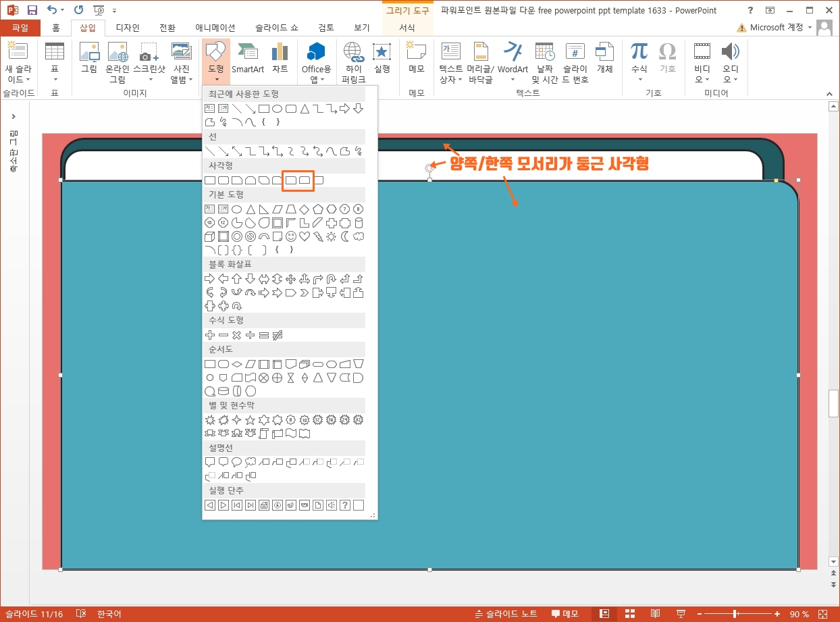The width and height of the screenshot is (840, 622).
Task: Insert a Picture using 그림 icon
Action: click(x=89, y=57)
